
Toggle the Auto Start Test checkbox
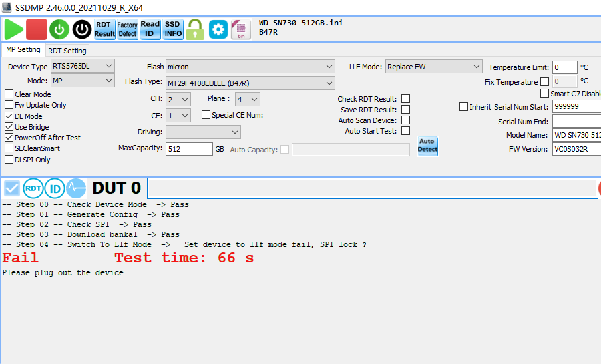coord(405,131)
